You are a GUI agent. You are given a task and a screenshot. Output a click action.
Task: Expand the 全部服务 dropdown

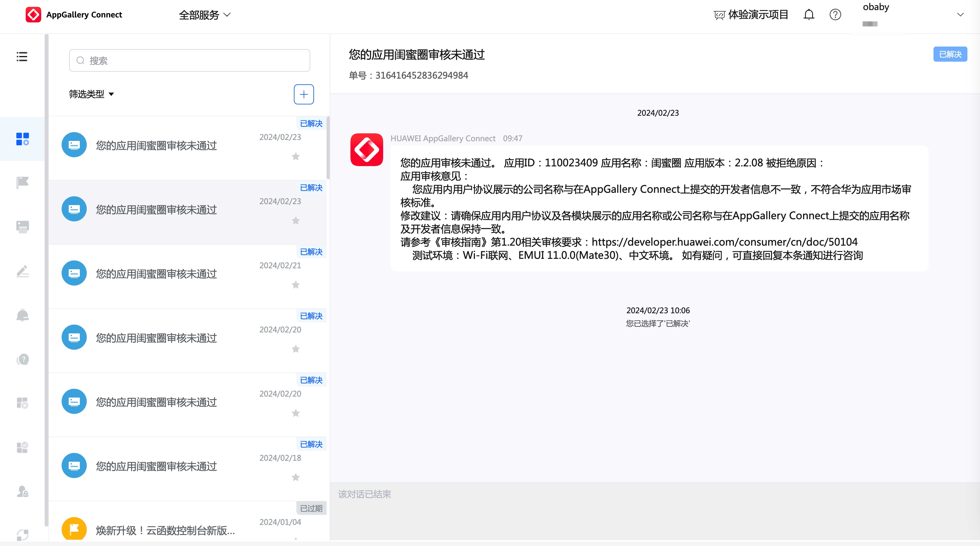tap(205, 14)
